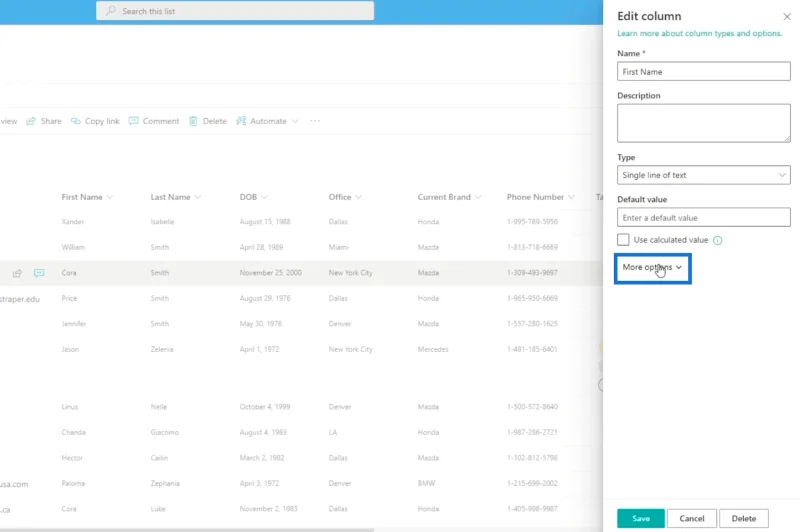Expand the Automate dropdown chevron

pos(295,121)
